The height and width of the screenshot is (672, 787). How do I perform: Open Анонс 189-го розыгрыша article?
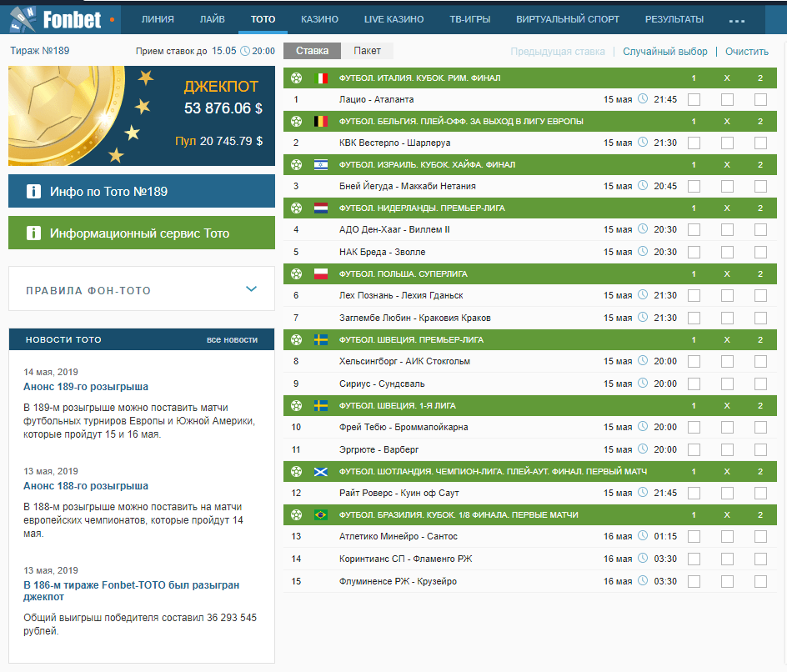[86, 386]
